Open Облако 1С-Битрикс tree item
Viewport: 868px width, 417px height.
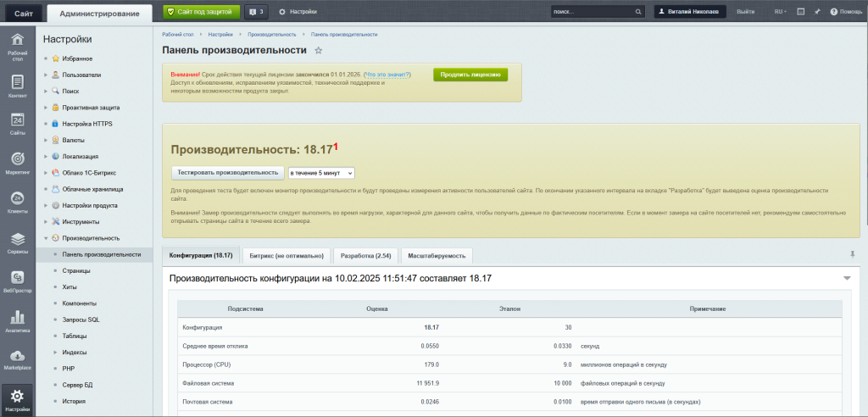click(89, 173)
